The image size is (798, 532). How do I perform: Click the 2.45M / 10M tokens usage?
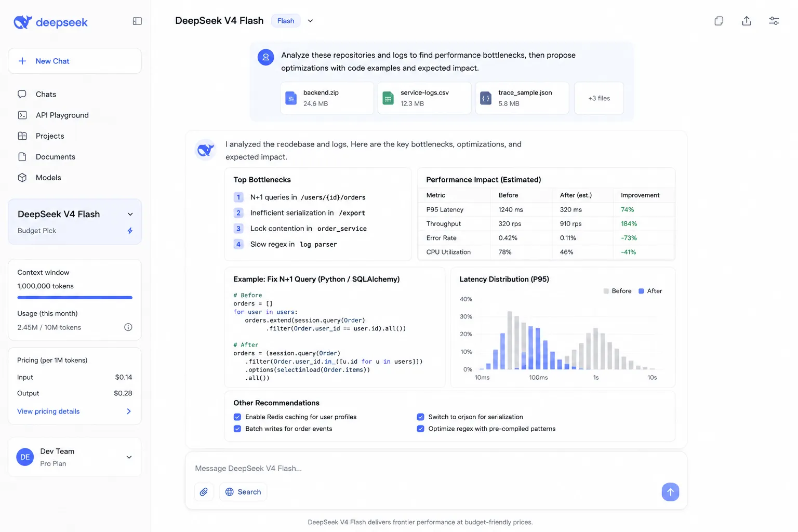(49, 327)
